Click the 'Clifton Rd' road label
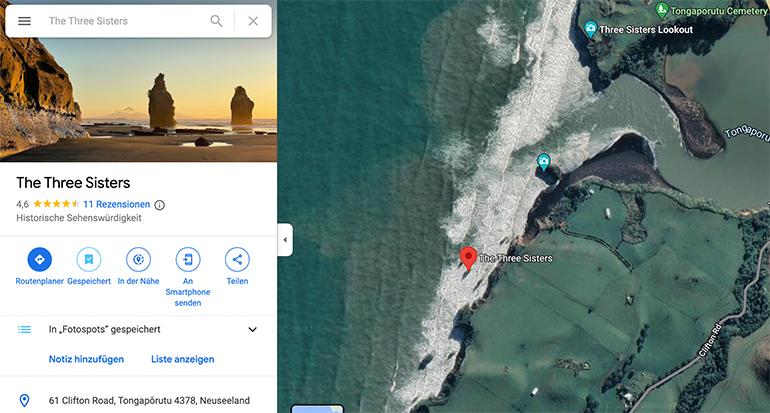Image resolution: width=770 pixels, height=413 pixels. point(710,339)
